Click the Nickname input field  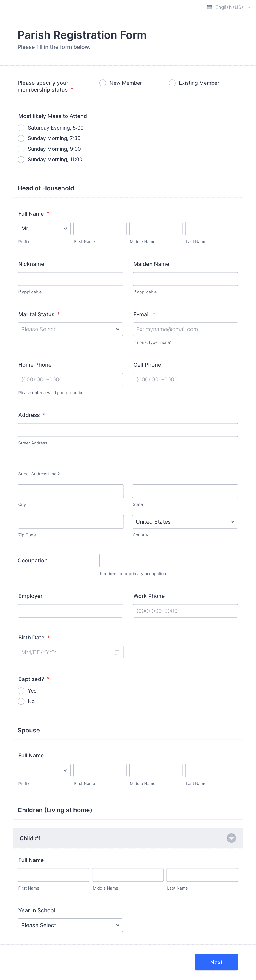[70, 278]
